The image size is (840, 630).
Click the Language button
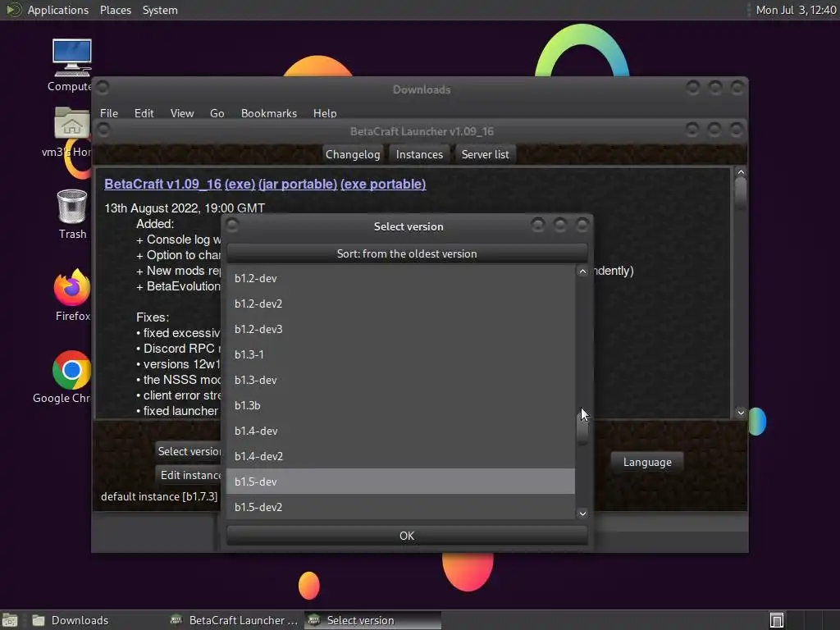647,462
